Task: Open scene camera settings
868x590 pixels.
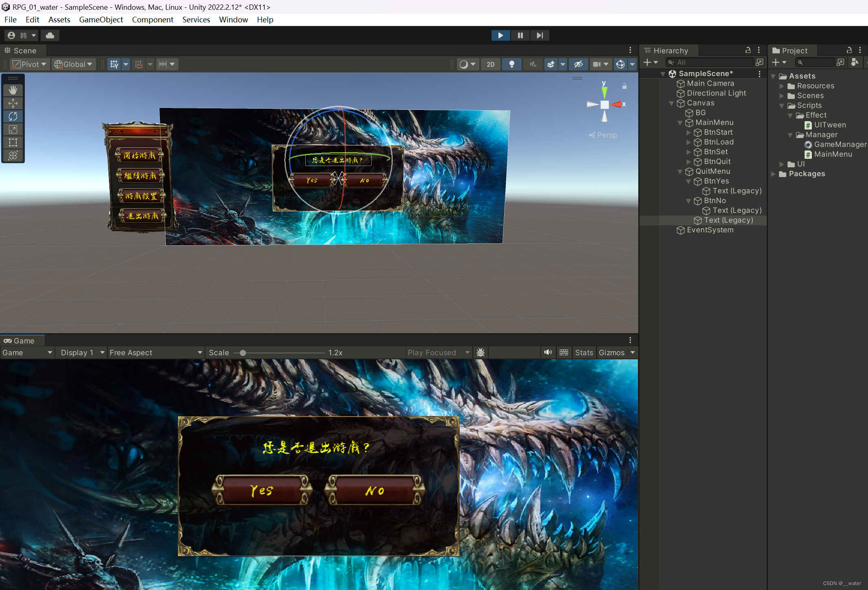Action: click(600, 64)
